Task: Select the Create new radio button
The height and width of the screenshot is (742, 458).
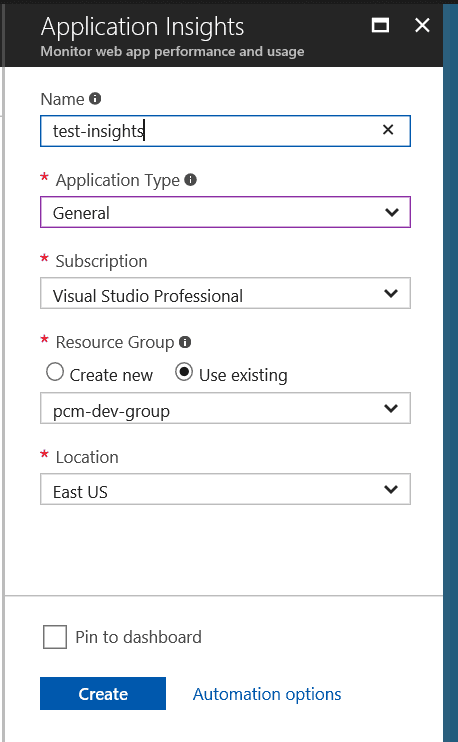Action: 55,372
